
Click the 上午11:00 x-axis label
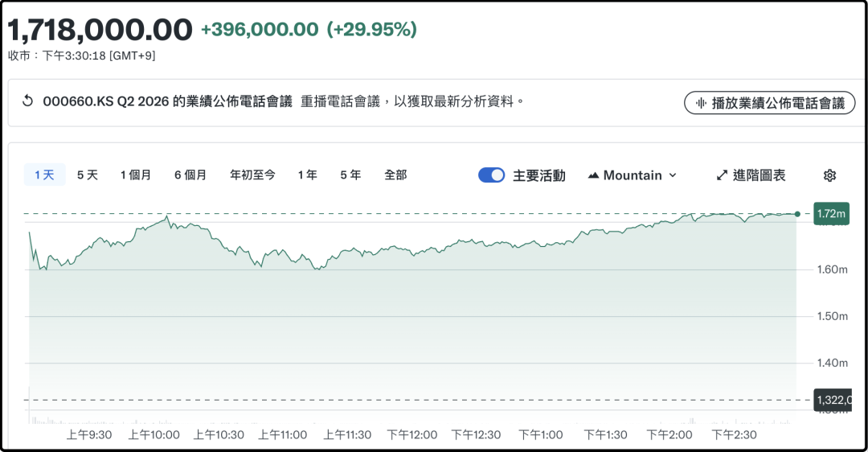click(282, 435)
